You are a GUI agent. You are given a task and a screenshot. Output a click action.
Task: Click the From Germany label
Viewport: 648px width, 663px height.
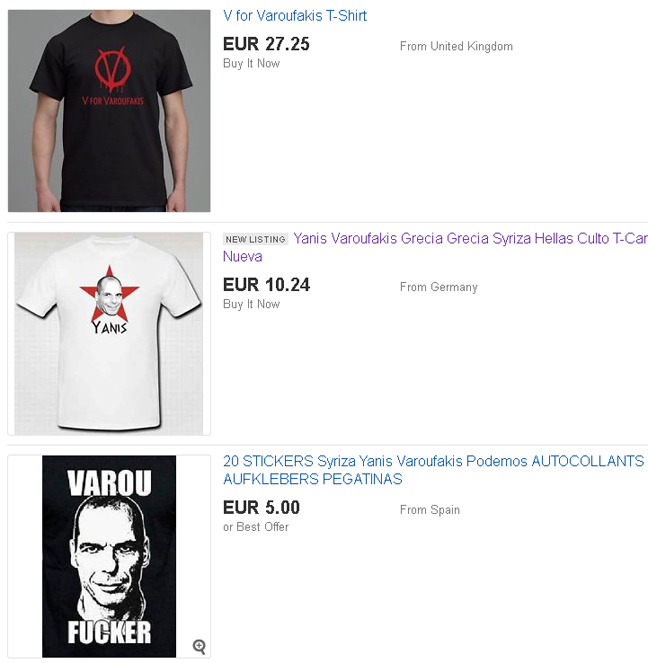point(439,287)
